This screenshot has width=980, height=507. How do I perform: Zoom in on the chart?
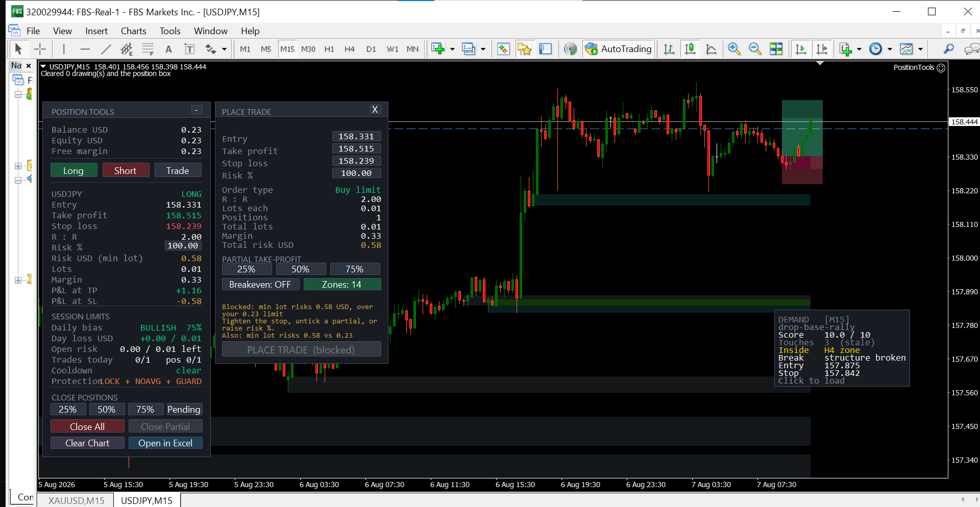(x=734, y=49)
